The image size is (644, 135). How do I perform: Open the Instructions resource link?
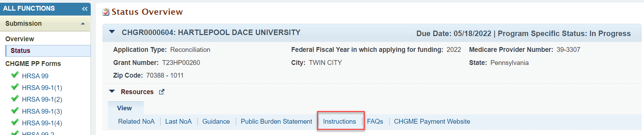pos(339,121)
